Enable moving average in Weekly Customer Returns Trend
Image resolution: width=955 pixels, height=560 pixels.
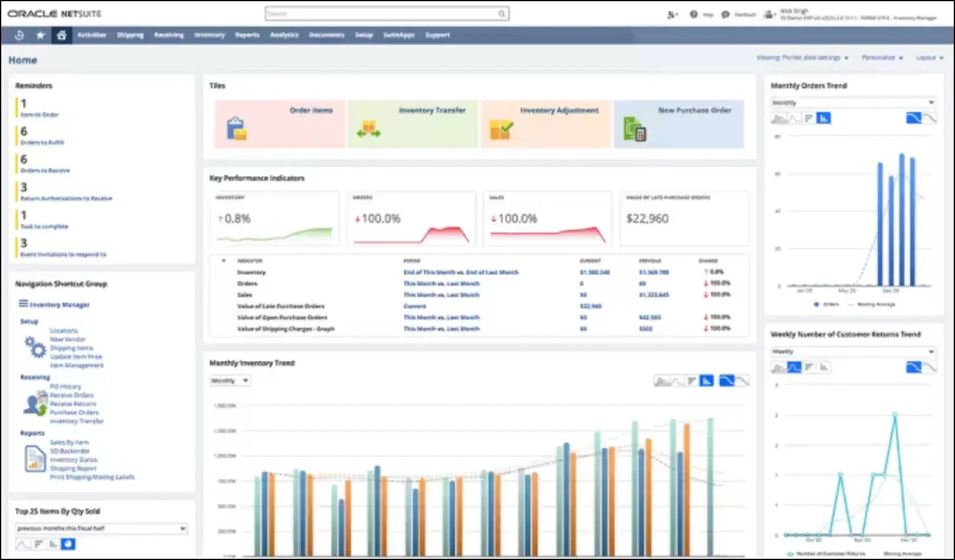coord(913,367)
